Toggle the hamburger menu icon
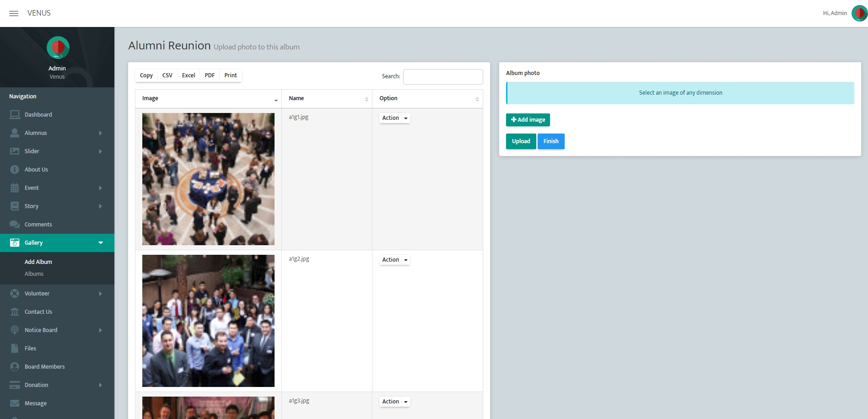Image resolution: width=868 pixels, height=419 pixels. click(14, 13)
